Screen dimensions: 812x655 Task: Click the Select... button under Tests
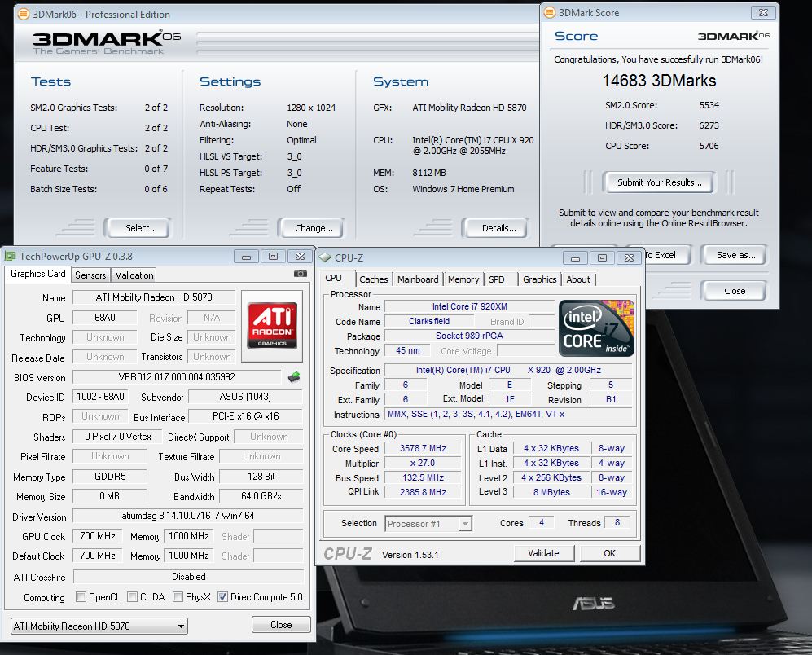pos(137,228)
